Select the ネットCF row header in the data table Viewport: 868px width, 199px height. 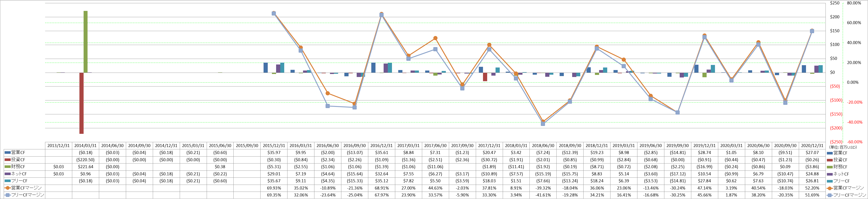coord(25,174)
